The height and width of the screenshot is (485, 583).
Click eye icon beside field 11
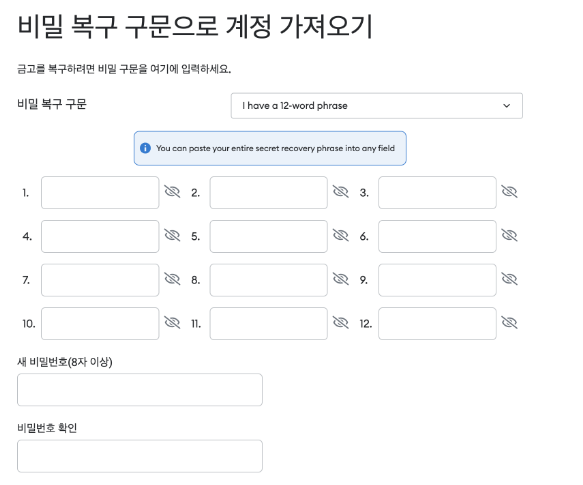341,323
